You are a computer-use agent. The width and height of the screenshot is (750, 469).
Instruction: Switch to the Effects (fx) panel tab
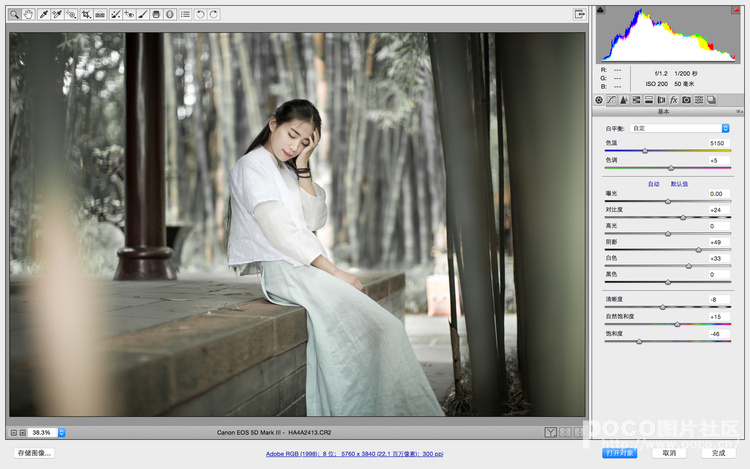pos(674,100)
